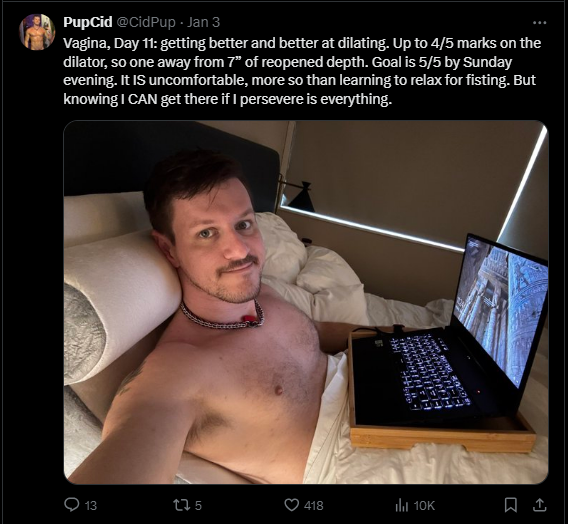Open the Jan 3 timestamp permalink
Image resolution: width=568 pixels, height=524 pixels.
click(204, 22)
